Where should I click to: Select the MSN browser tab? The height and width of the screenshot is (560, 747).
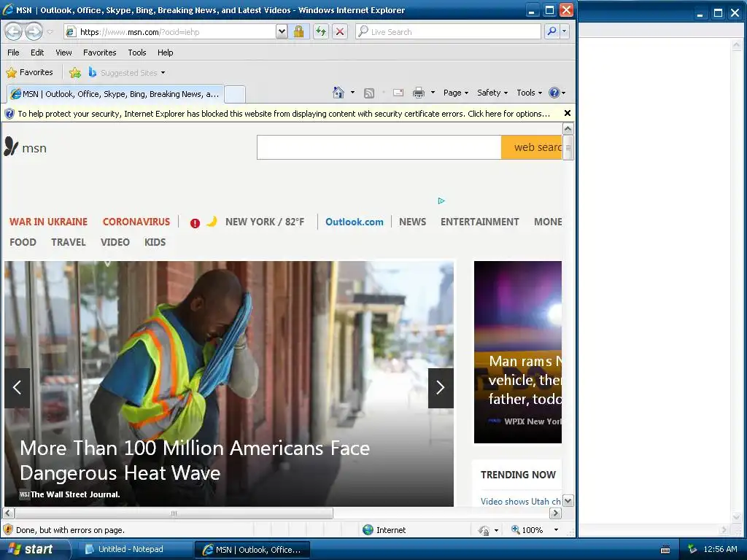pyautogui.click(x=115, y=94)
